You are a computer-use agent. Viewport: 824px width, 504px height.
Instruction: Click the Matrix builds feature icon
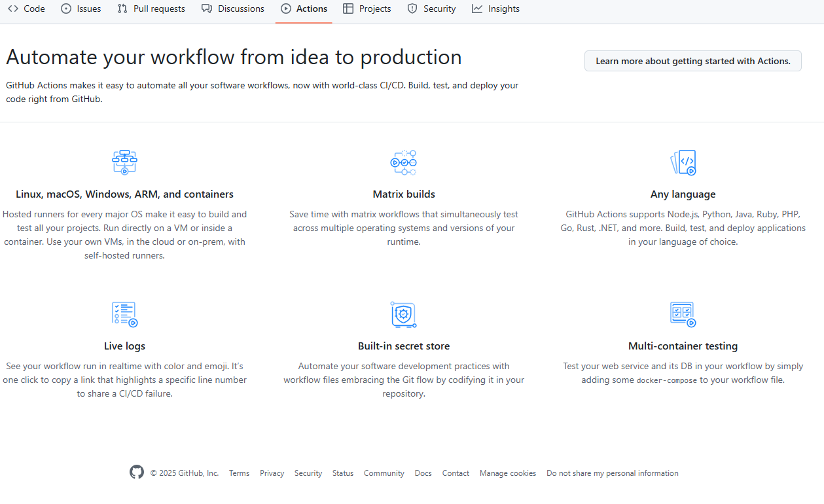click(404, 162)
